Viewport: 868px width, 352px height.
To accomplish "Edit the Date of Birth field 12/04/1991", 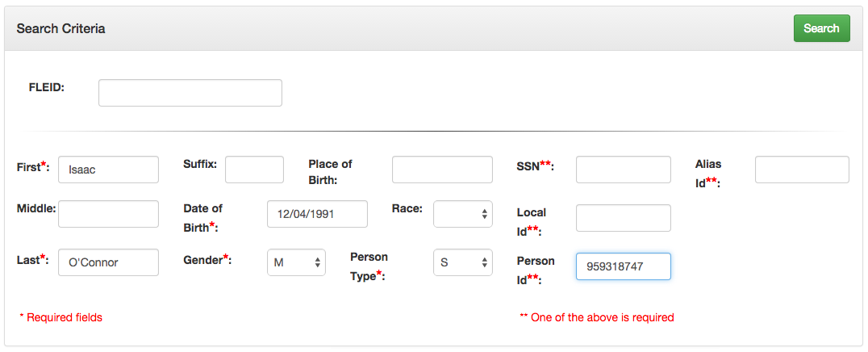I will click(317, 214).
